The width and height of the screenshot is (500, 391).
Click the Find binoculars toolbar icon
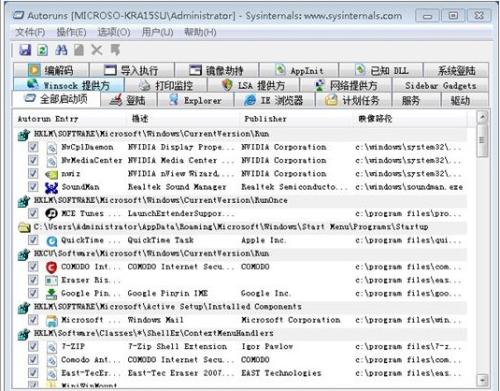tap(61, 50)
